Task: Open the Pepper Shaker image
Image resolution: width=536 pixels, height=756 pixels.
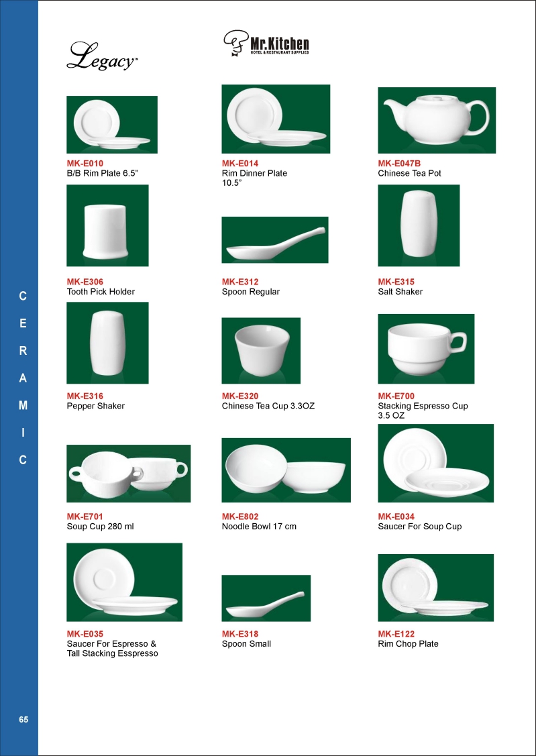Action: 107,343
